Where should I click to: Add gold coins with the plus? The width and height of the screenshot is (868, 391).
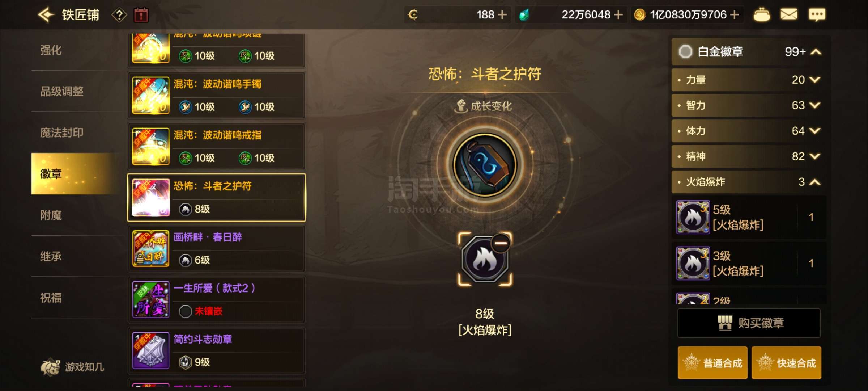pyautogui.click(x=735, y=14)
